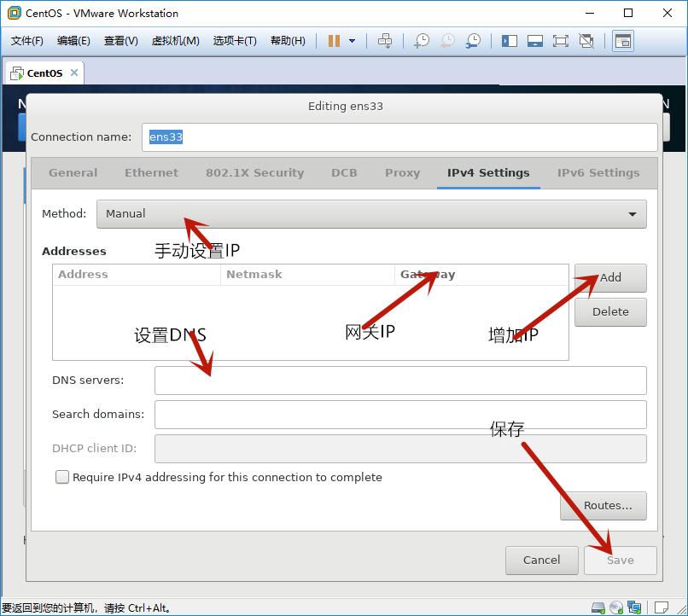Click Save to apply connection settings
Screen dimensions: 688x616
click(x=620, y=561)
